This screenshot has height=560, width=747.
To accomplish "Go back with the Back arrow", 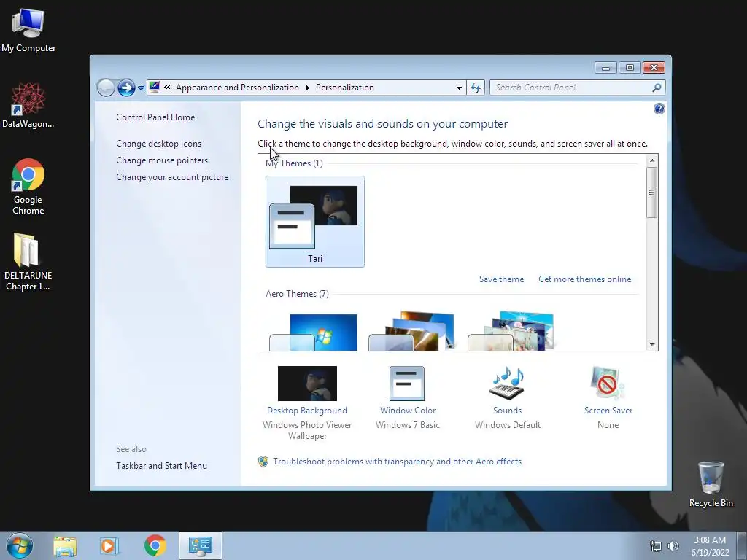I will point(106,87).
